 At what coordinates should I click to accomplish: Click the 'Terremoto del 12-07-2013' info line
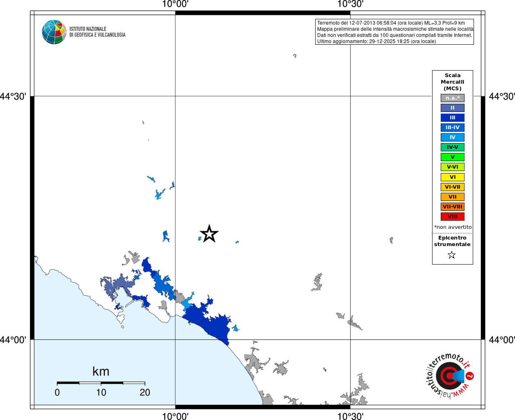pyautogui.click(x=391, y=23)
